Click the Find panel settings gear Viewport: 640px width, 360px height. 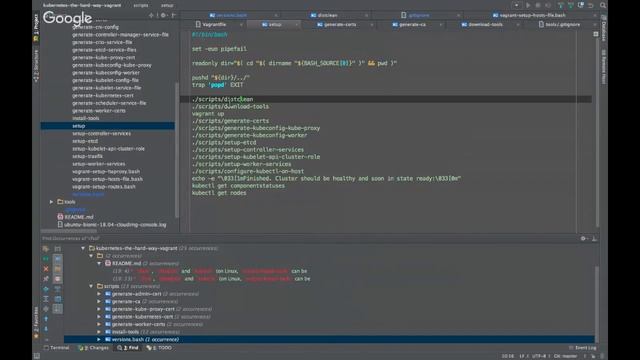[584, 238]
